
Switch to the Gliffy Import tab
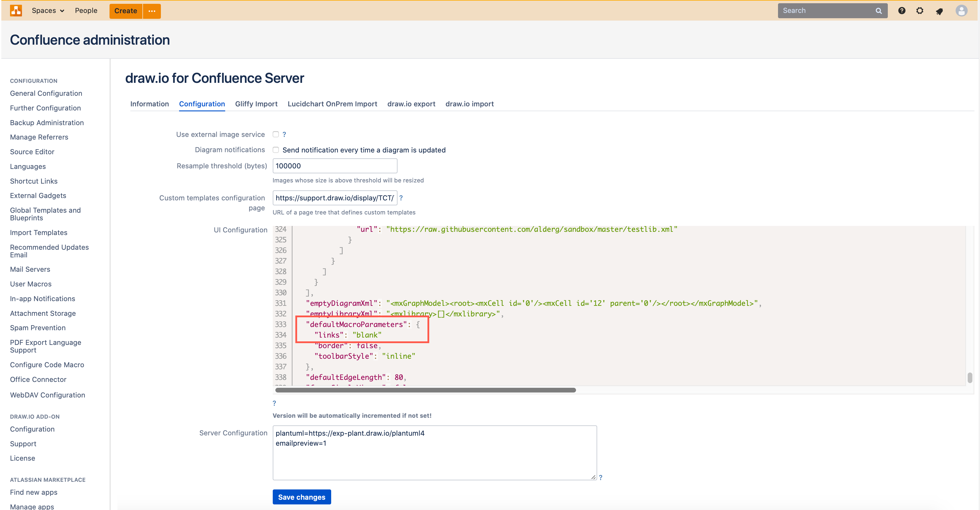pyautogui.click(x=256, y=104)
